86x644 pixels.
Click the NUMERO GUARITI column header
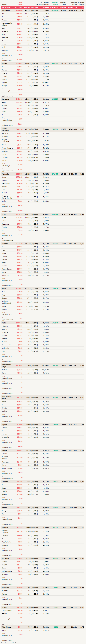[x=55, y=3]
